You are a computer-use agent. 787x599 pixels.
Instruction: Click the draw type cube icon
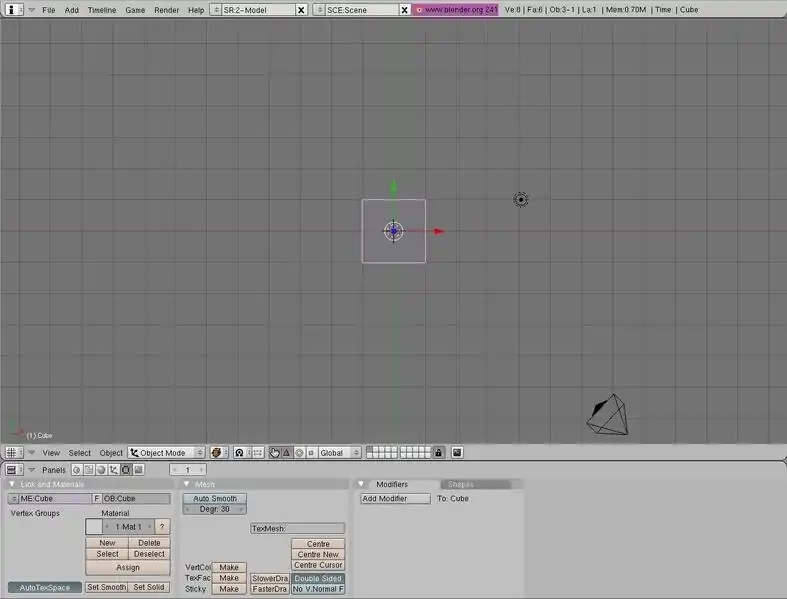[218, 453]
